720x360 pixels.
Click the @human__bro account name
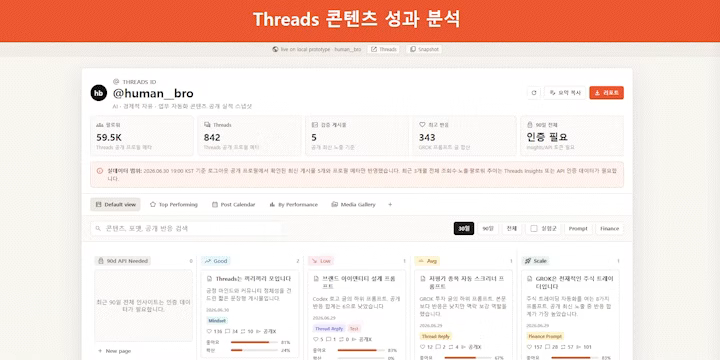[x=153, y=94]
